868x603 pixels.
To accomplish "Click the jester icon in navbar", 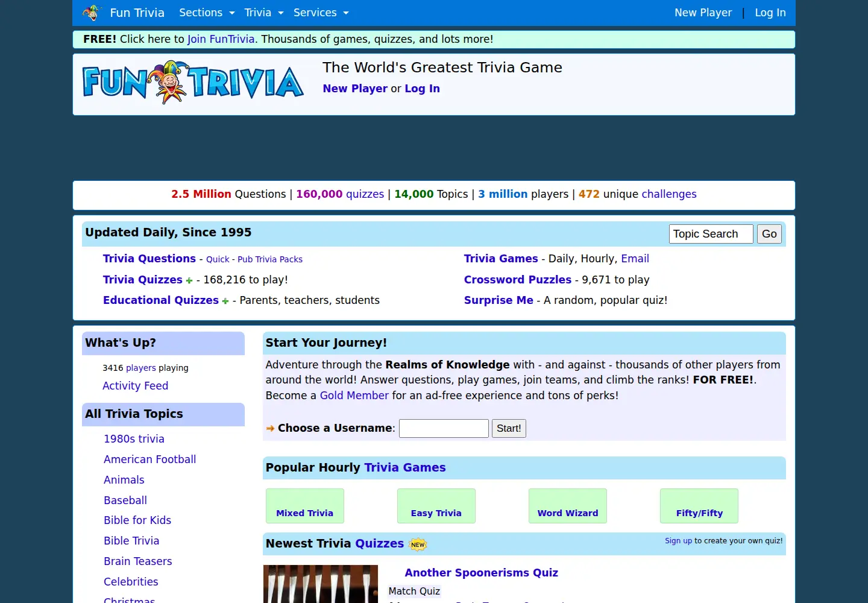I will click(92, 12).
